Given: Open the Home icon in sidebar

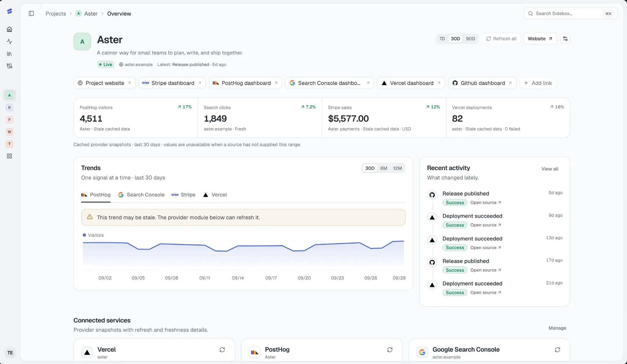Looking at the screenshot, I should [x=9, y=29].
